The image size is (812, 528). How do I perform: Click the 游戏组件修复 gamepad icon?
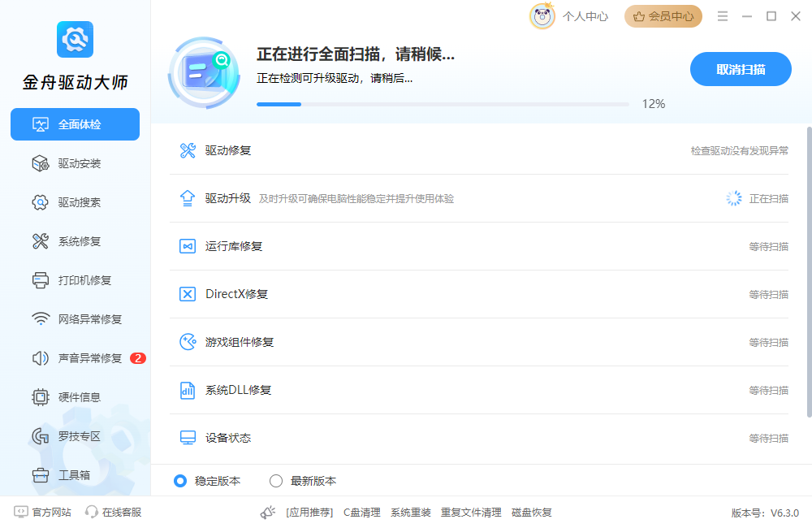pyautogui.click(x=188, y=342)
